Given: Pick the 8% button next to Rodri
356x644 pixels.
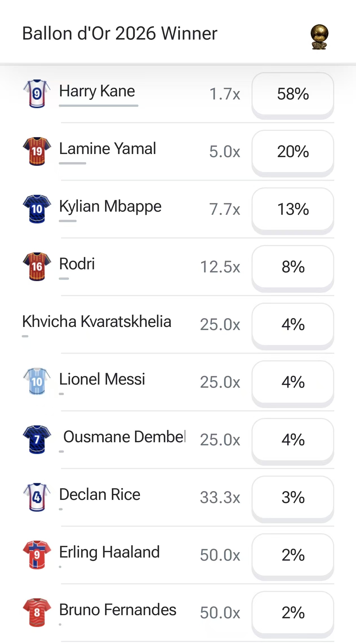Looking at the screenshot, I should (x=293, y=267).
